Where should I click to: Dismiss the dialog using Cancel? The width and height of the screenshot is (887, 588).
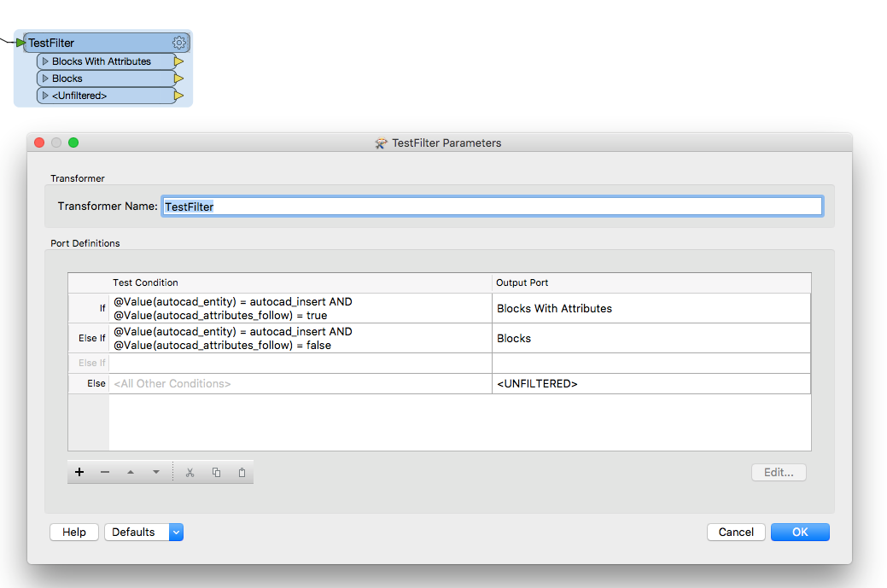click(735, 532)
